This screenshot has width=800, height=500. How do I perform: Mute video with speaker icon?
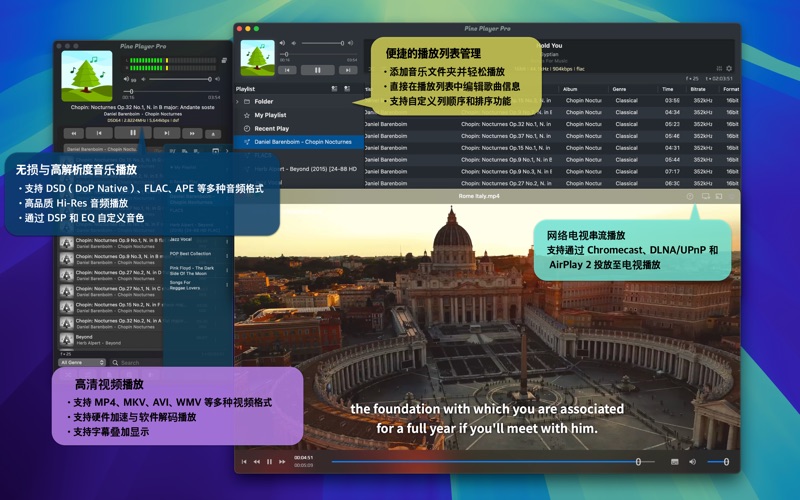tap(692, 462)
